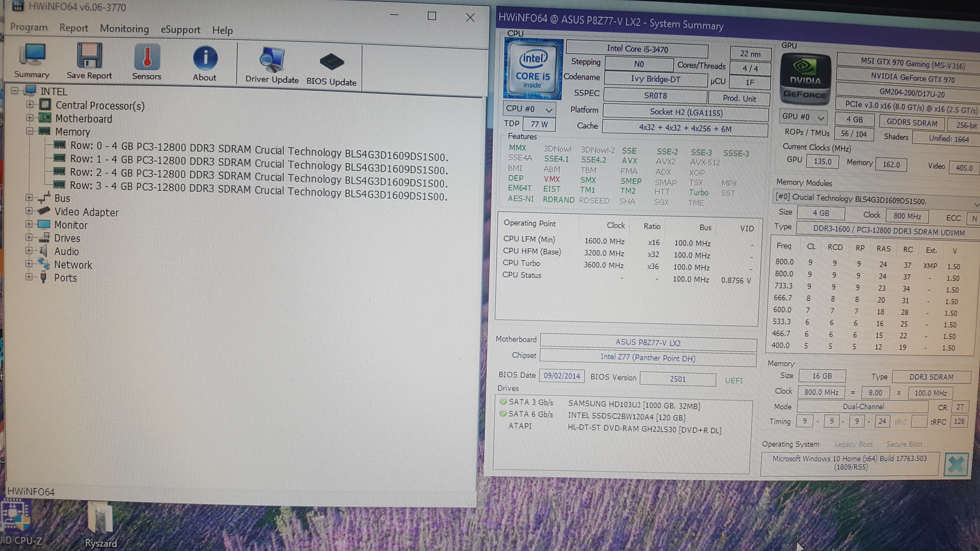The image size is (980, 551).
Task: Select the Ports tree node
Action: point(65,278)
